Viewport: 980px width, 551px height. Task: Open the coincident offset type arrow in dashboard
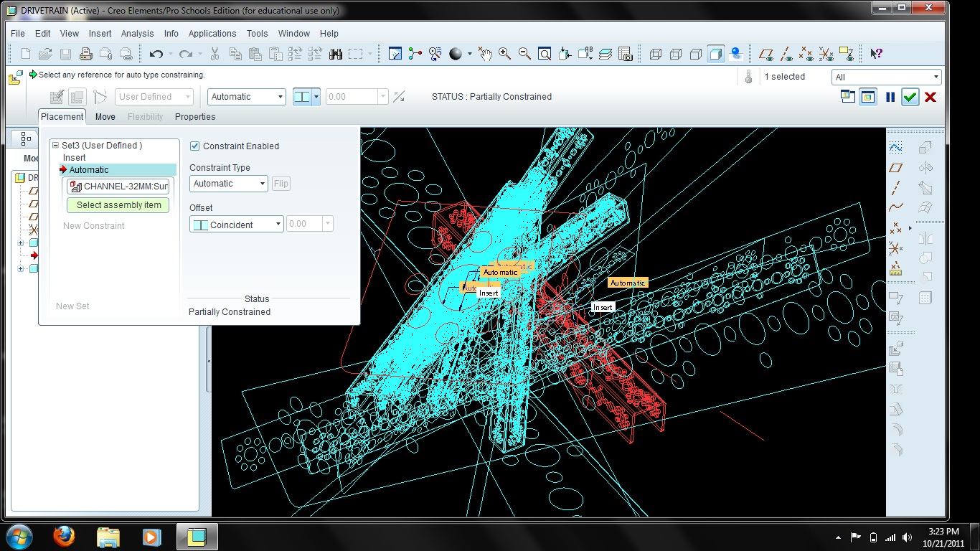pyautogui.click(x=316, y=97)
